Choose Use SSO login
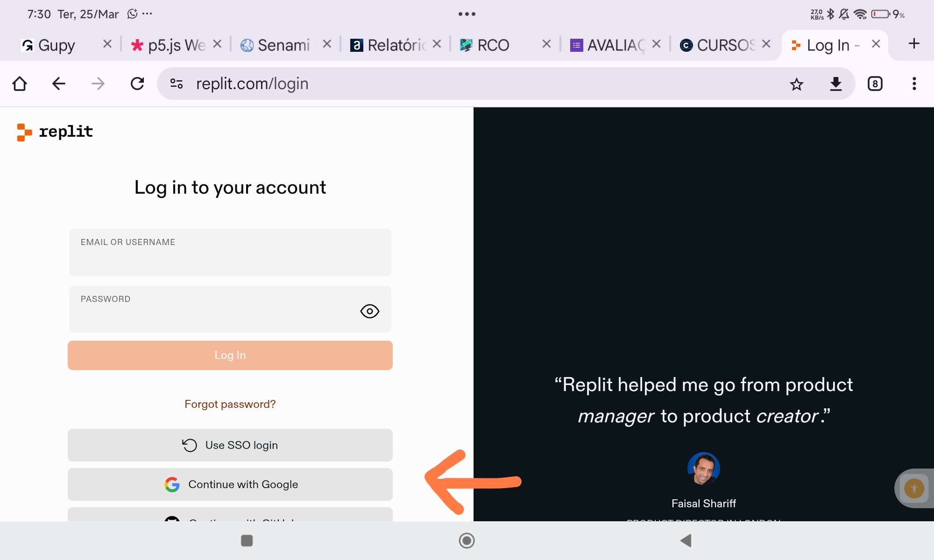 point(230,445)
